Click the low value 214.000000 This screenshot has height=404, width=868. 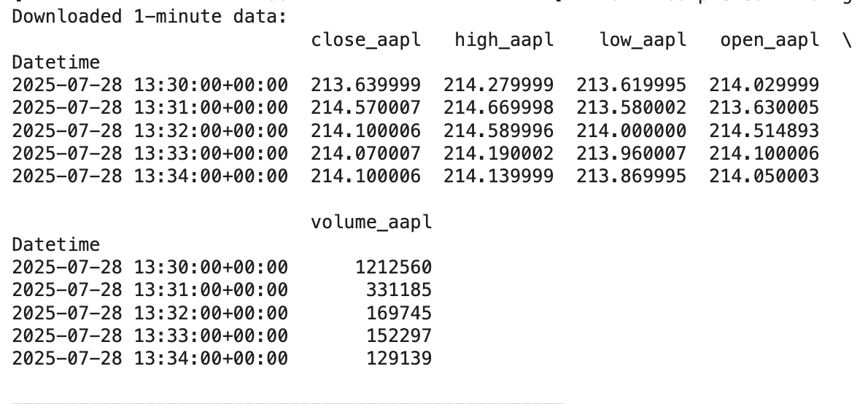[632, 131]
